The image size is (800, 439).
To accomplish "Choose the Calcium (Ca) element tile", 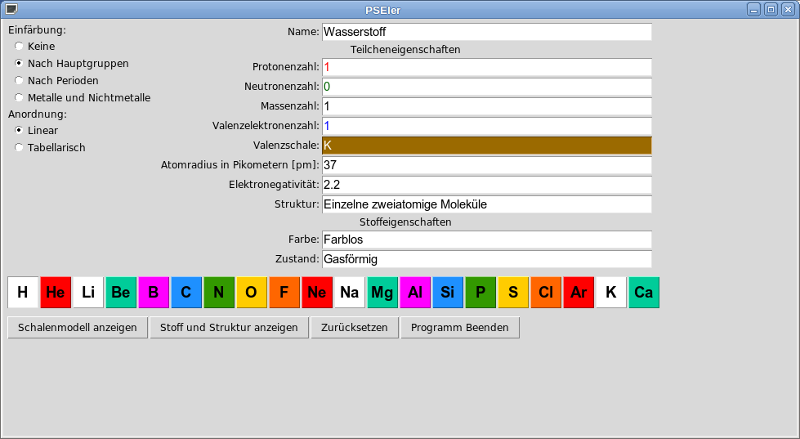I will coord(644,292).
